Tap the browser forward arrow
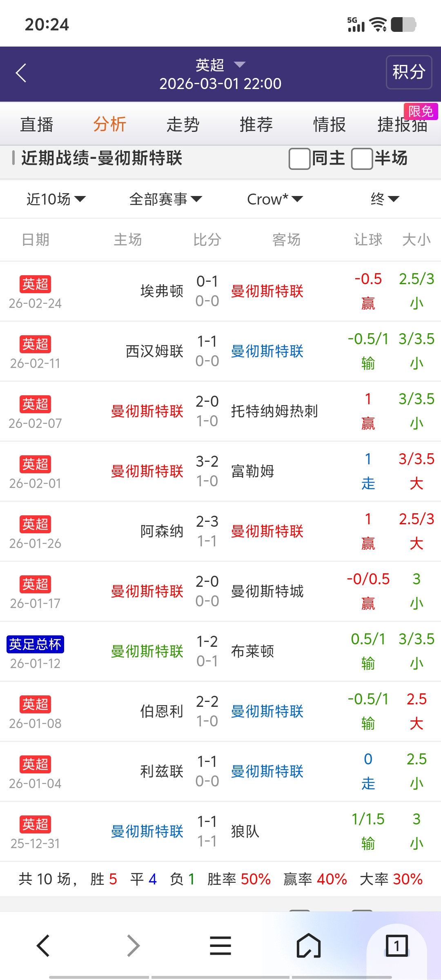This screenshot has height=980, width=441. [x=133, y=945]
